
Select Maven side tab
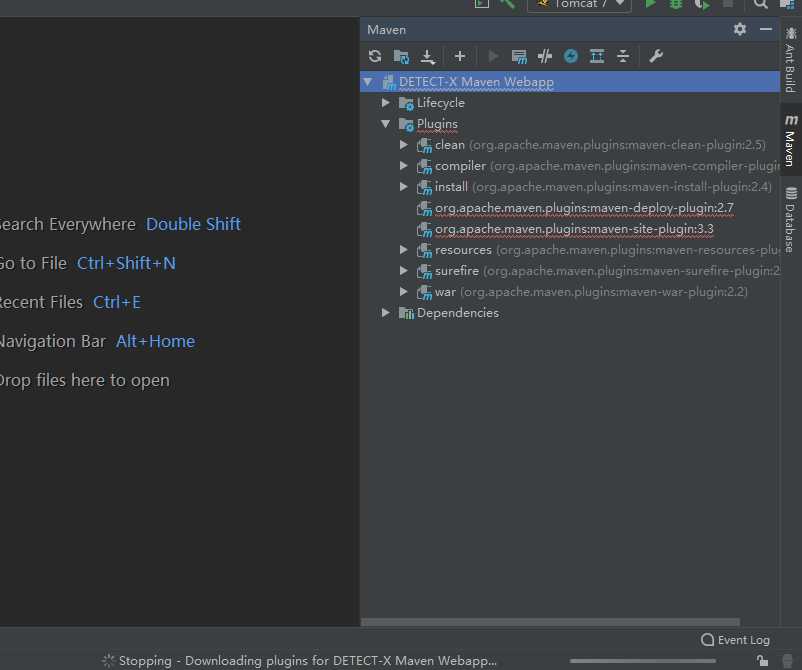[x=791, y=140]
